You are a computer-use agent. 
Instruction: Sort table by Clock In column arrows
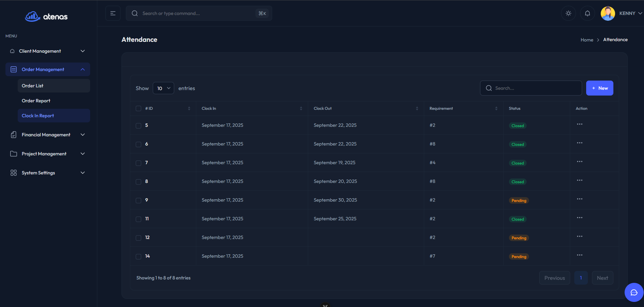click(x=301, y=108)
